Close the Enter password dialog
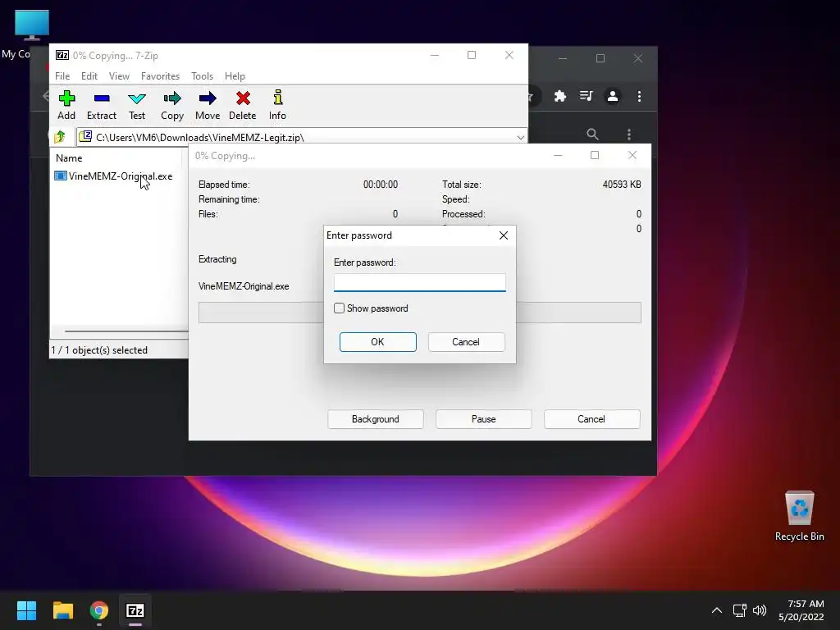This screenshot has height=630, width=840. tap(504, 235)
